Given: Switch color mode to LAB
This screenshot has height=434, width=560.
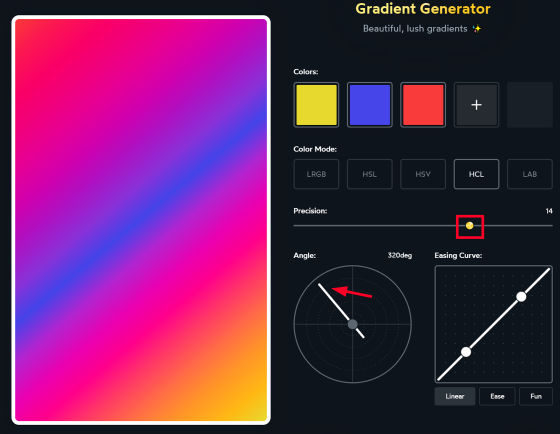Looking at the screenshot, I should (530, 174).
